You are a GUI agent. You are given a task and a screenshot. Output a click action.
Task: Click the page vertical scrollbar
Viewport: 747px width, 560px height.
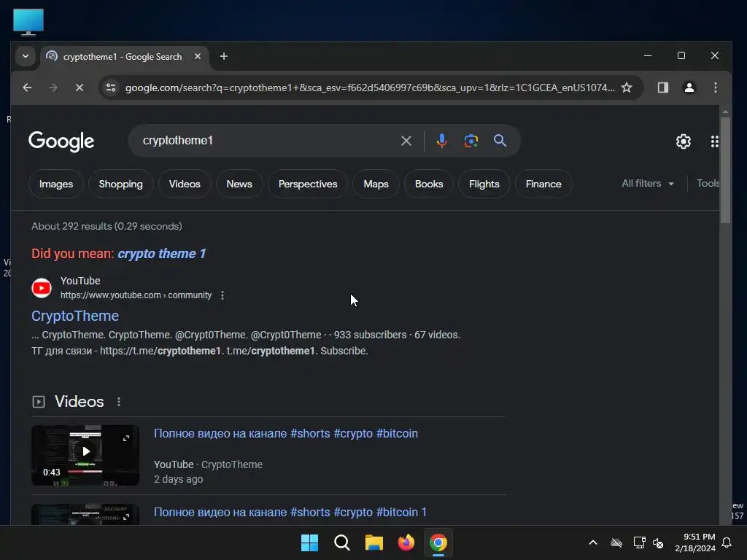click(x=725, y=170)
